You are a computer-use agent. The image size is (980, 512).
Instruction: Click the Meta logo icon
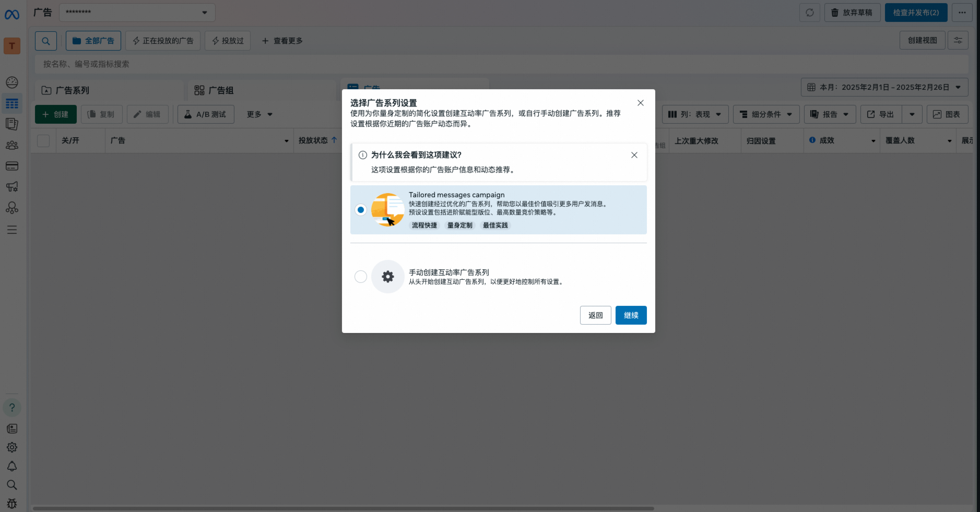click(x=12, y=15)
